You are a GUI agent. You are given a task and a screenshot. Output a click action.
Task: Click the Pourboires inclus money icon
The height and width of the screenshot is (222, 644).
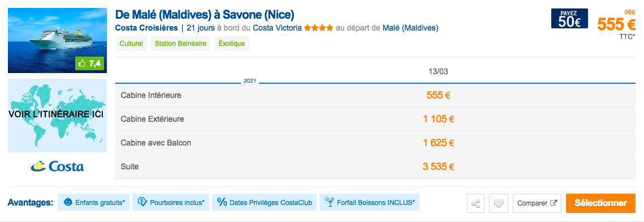142,202
